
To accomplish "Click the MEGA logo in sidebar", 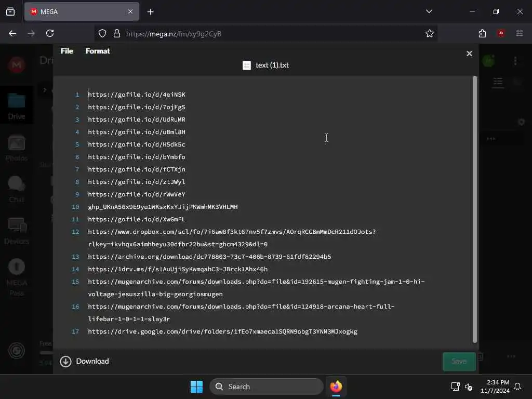I will point(16,64).
